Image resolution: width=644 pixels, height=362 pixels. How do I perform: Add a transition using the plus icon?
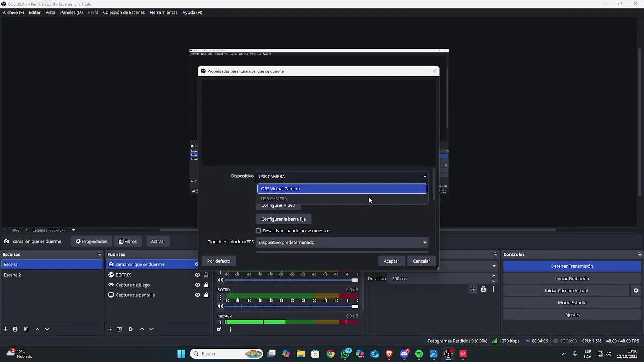point(473,289)
